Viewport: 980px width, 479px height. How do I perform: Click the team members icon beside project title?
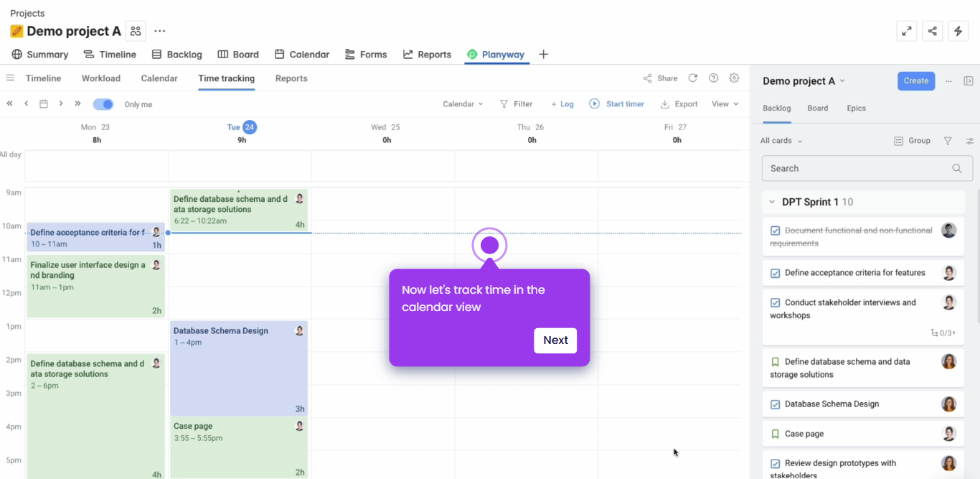coord(136,31)
